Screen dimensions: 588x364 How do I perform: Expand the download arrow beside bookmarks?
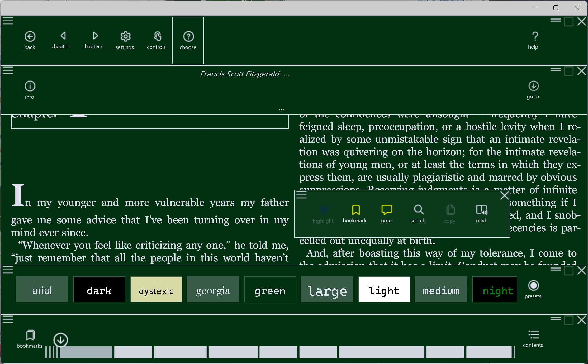[60, 340]
